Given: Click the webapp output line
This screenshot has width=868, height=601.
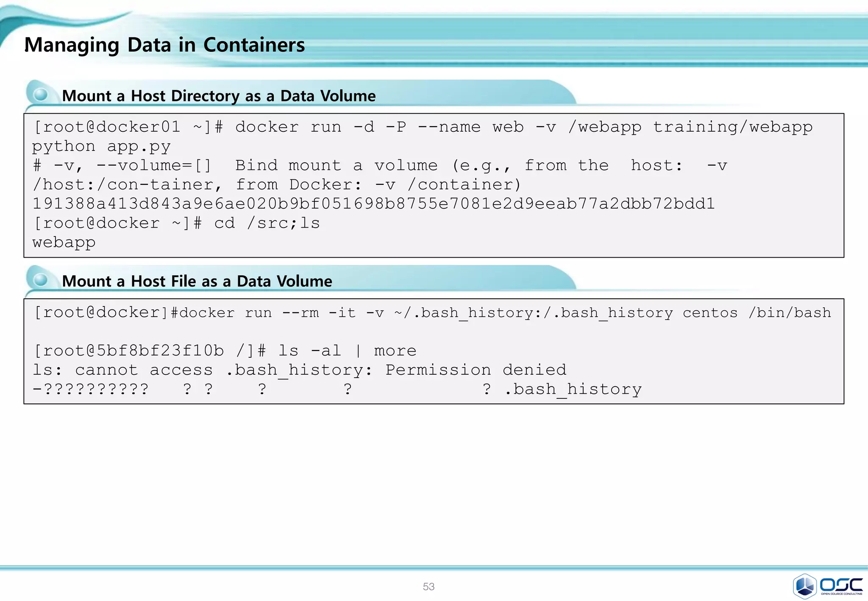Looking at the screenshot, I should pos(64,242).
